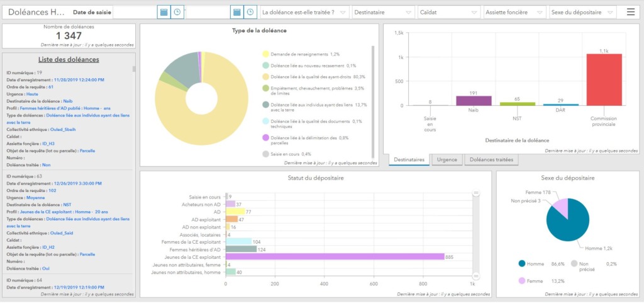Click the first Date de saisie input field
The image size is (644, 303).
(135, 13)
